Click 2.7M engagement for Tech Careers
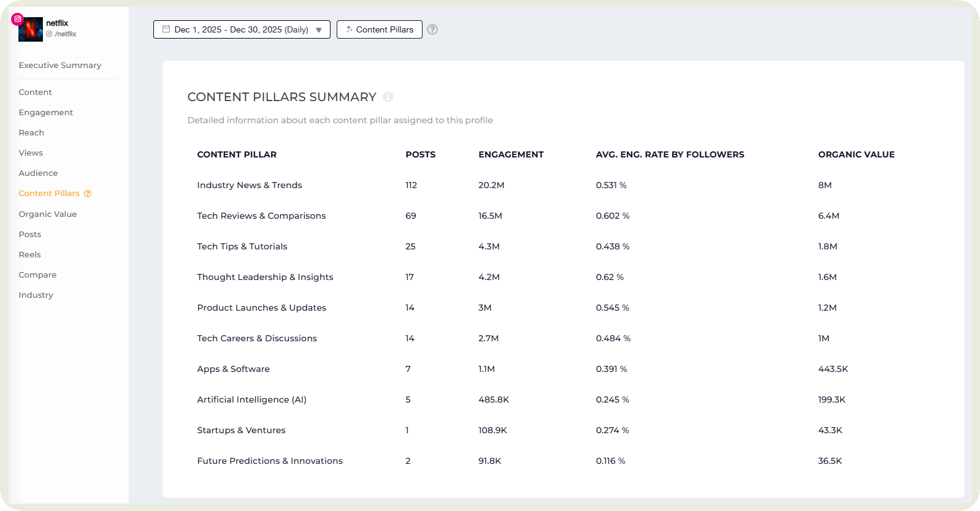Viewport: 980px width, 511px height. tap(488, 338)
